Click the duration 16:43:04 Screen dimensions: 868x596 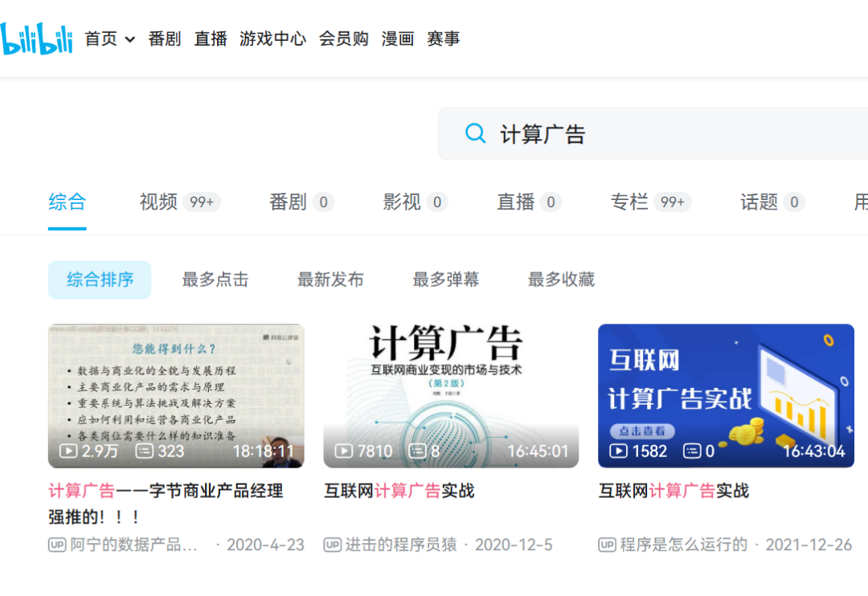pyautogui.click(x=813, y=451)
